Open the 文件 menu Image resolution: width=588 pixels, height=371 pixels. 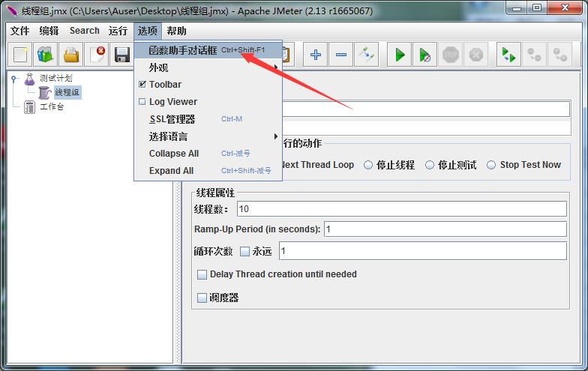point(19,31)
